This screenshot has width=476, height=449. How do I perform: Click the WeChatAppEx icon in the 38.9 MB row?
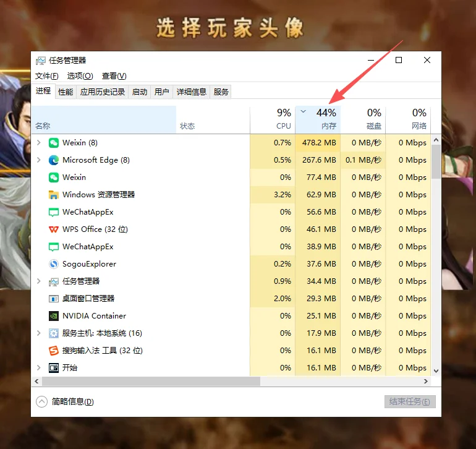tap(54, 247)
